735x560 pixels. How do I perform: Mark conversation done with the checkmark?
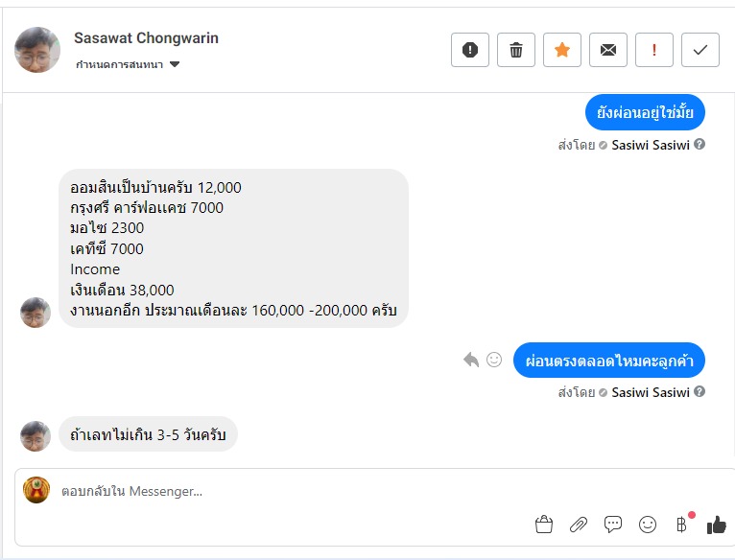pyautogui.click(x=700, y=50)
